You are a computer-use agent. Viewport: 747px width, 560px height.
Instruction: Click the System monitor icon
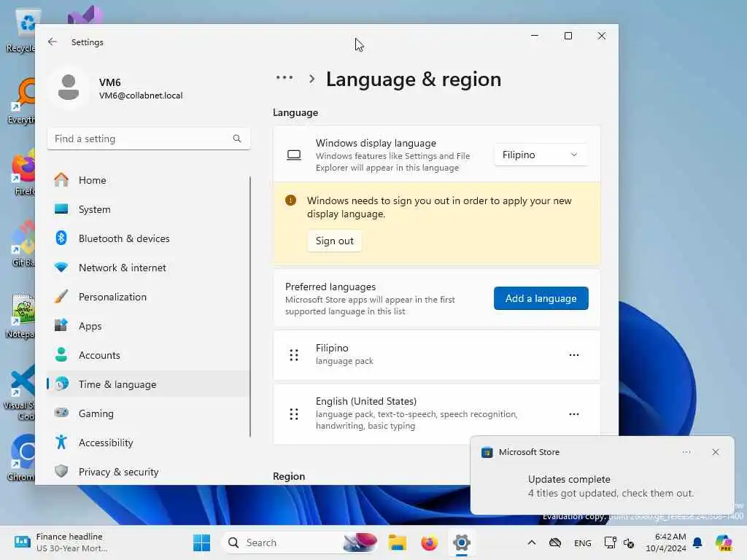click(x=61, y=209)
